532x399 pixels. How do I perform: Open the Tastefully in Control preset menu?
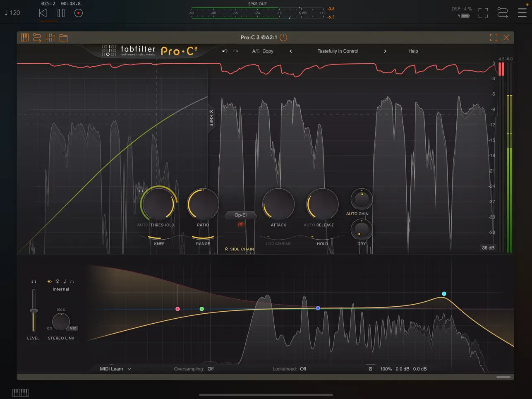(338, 51)
